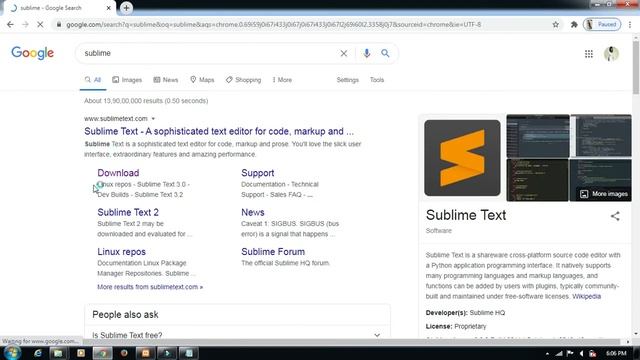Launch Internet Explorer from the taskbar
The image size is (640, 360).
tap(38, 353)
